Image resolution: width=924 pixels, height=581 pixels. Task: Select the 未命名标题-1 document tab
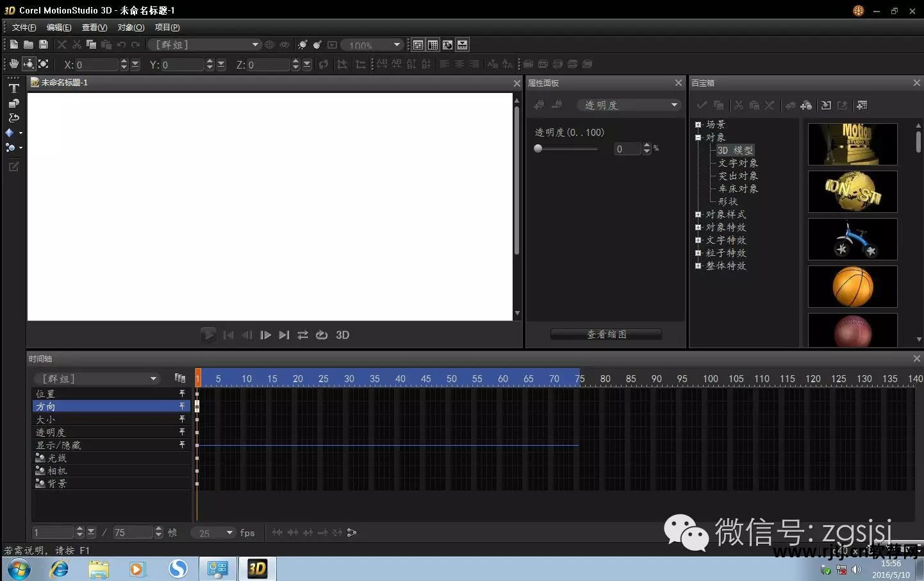pos(60,83)
